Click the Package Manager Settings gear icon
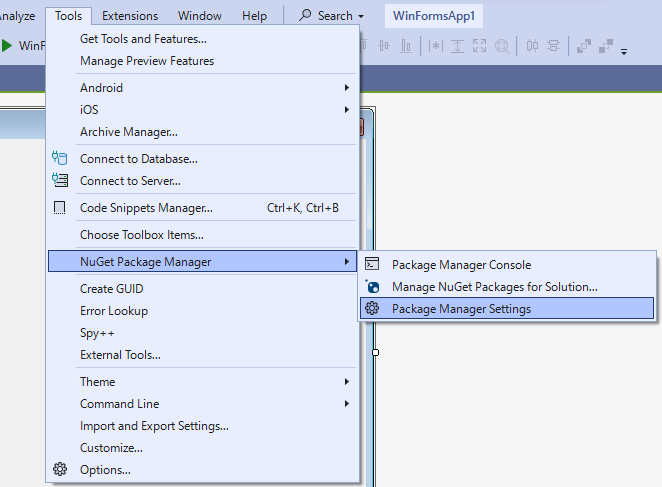This screenshot has width=662, height=487. tap(372, 309)
